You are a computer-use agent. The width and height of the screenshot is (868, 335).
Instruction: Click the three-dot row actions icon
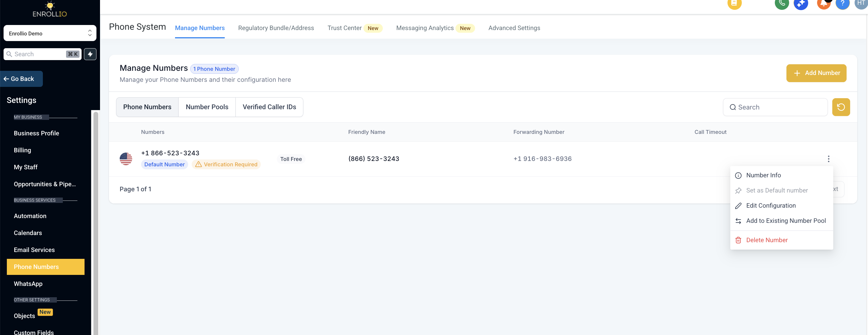click(x=828, y=159)
